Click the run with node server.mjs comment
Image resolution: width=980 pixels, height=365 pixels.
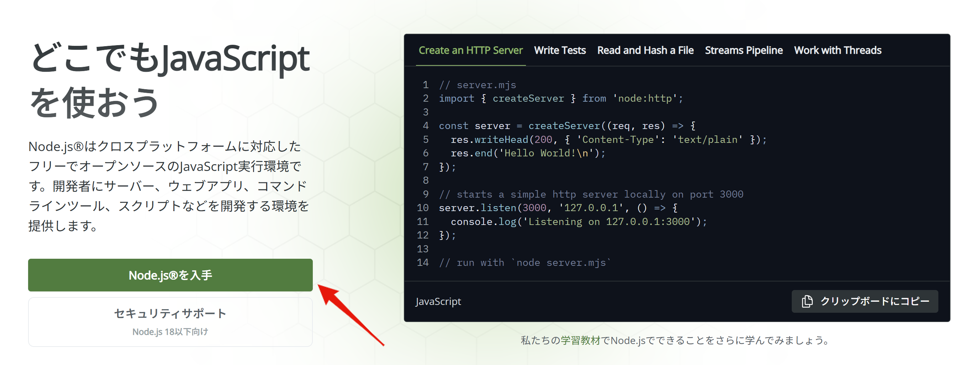525,262
